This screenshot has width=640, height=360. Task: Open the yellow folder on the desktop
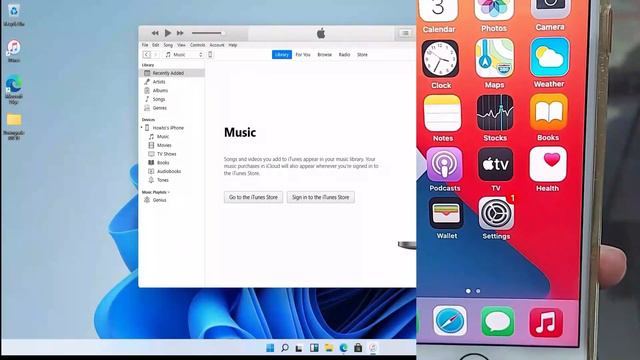pyautogui.click(x=14, y=126)
